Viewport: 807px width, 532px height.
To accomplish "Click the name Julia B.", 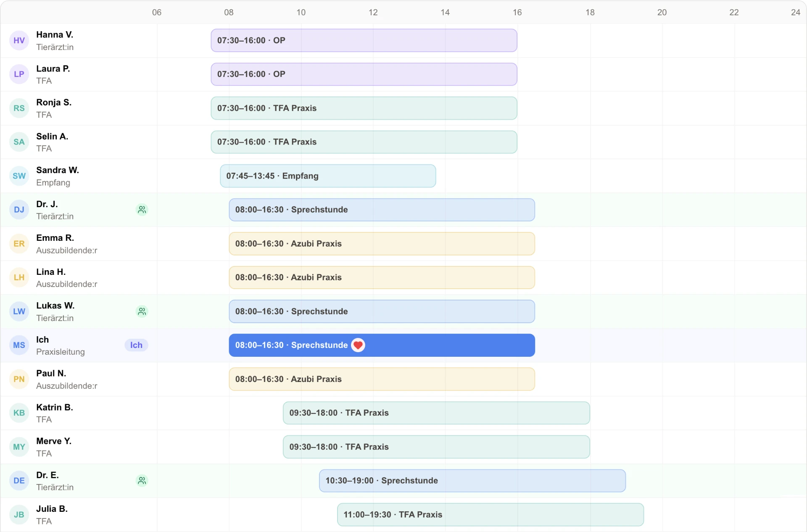I will pyautogui.click(x=52, y=508).
